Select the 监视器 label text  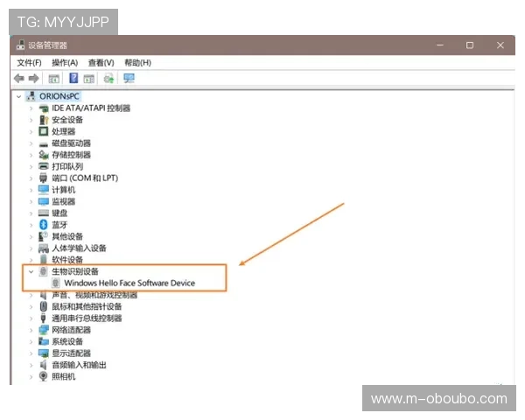(63, 201)
